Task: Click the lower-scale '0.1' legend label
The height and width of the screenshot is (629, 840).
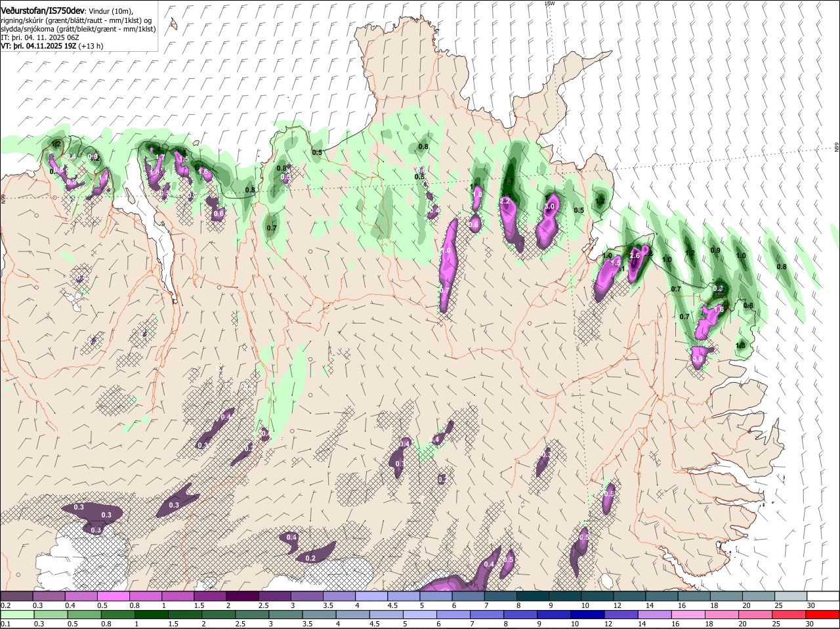Action: (5, 624)
